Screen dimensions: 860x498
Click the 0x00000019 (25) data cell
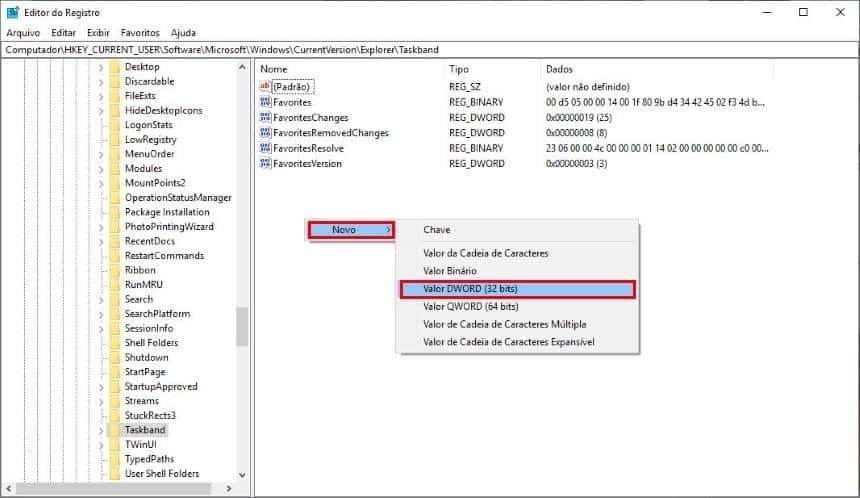pos(579,117)
